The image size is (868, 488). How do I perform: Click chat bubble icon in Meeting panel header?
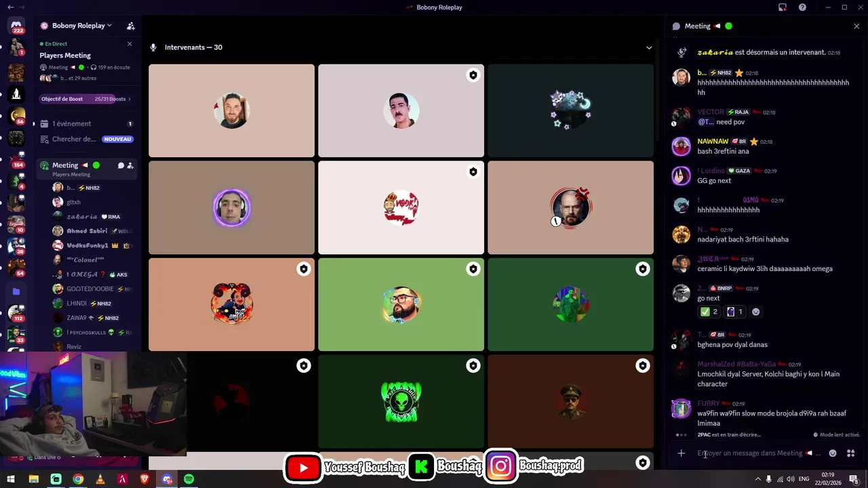coord(676,26)
